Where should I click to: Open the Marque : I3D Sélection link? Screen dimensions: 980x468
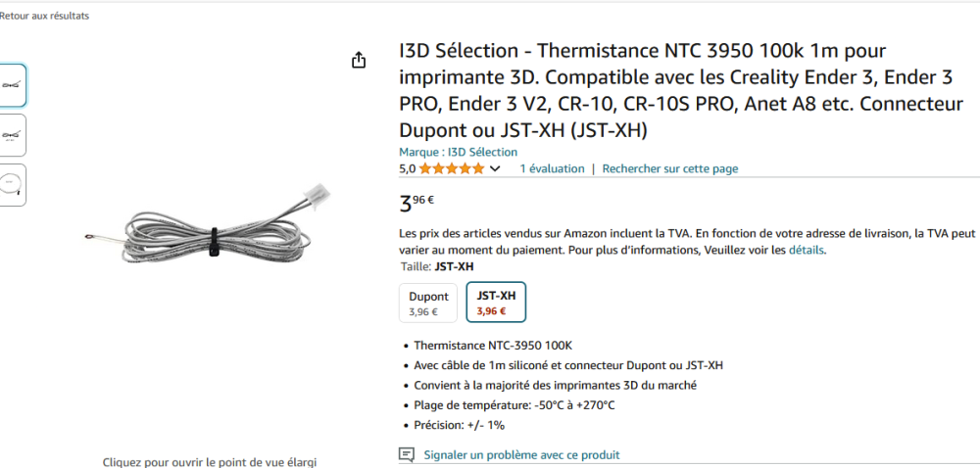pos(458,152)
